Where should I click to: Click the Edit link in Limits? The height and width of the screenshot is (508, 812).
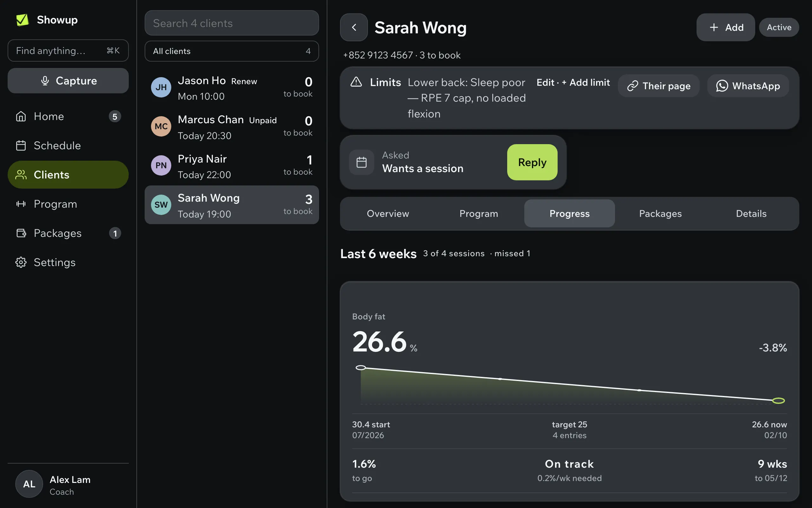coord(545,82)
